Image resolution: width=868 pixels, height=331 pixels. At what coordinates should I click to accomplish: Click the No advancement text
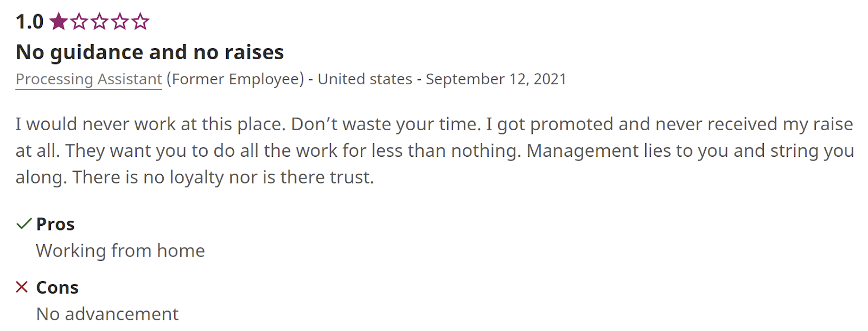tap(107, 314)
